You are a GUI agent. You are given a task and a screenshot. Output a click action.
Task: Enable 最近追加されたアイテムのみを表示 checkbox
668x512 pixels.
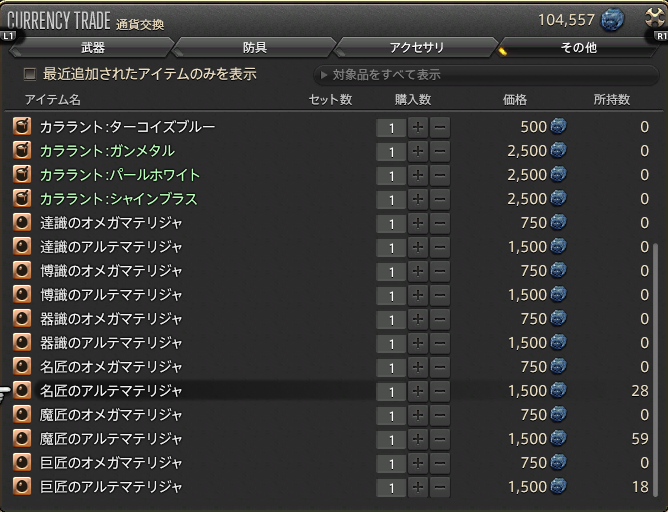point(30,74)
